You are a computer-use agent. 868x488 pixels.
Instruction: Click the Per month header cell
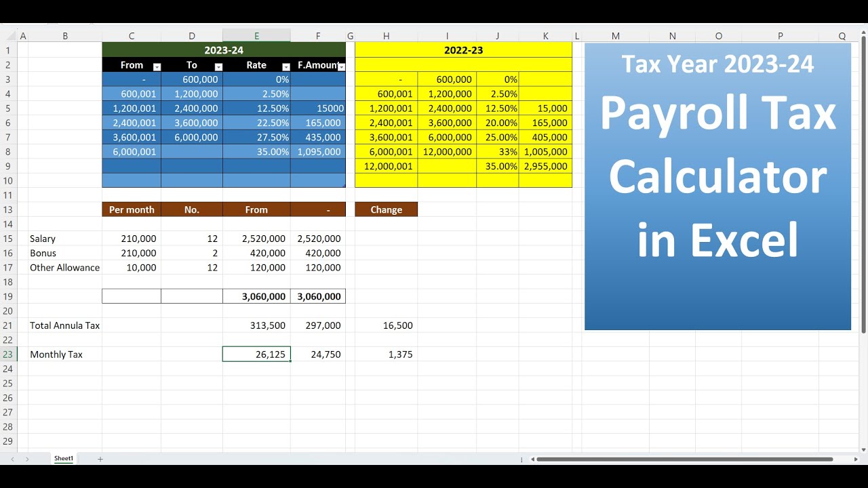(132, 209)
